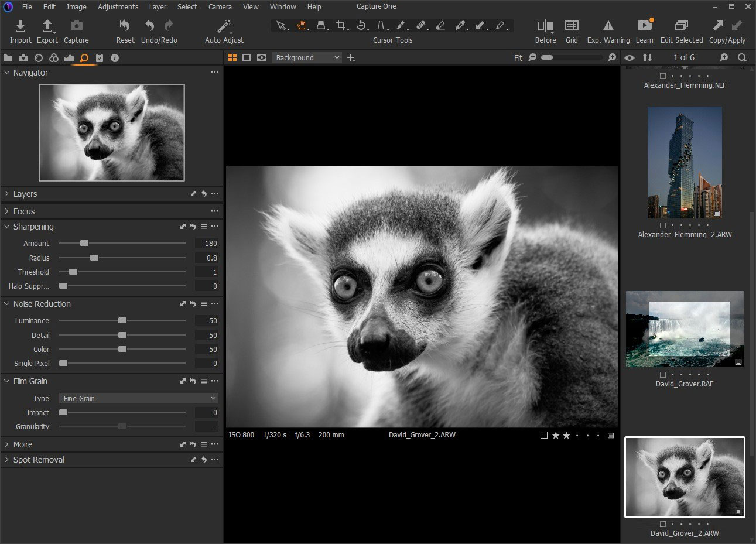Click the Reset adjustments icon
This screenshot has height=544, width=756.
(x=125, y=26)
